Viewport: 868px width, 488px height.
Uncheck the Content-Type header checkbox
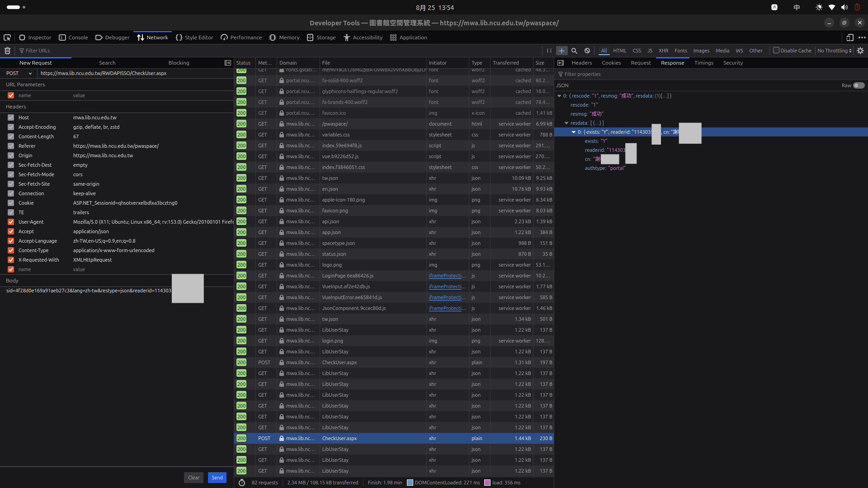tap(11, 250)
